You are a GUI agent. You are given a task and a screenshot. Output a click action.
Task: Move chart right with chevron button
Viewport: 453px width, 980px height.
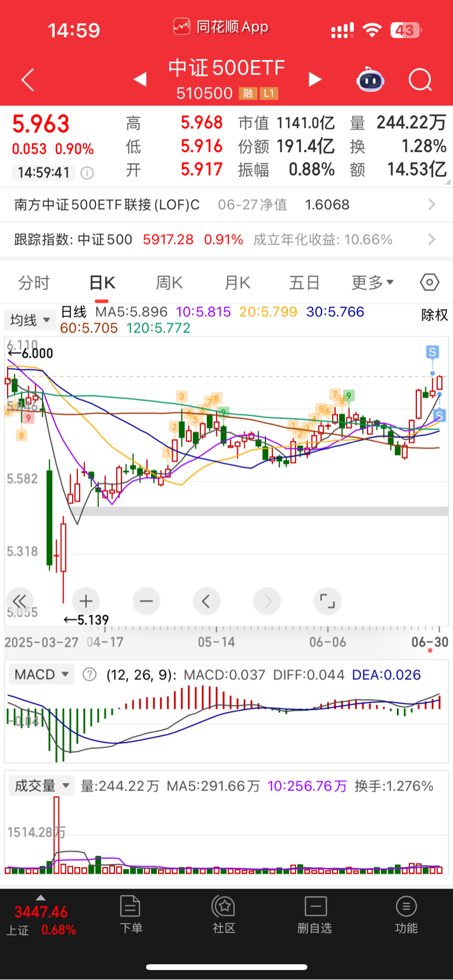tap(267, 601)
